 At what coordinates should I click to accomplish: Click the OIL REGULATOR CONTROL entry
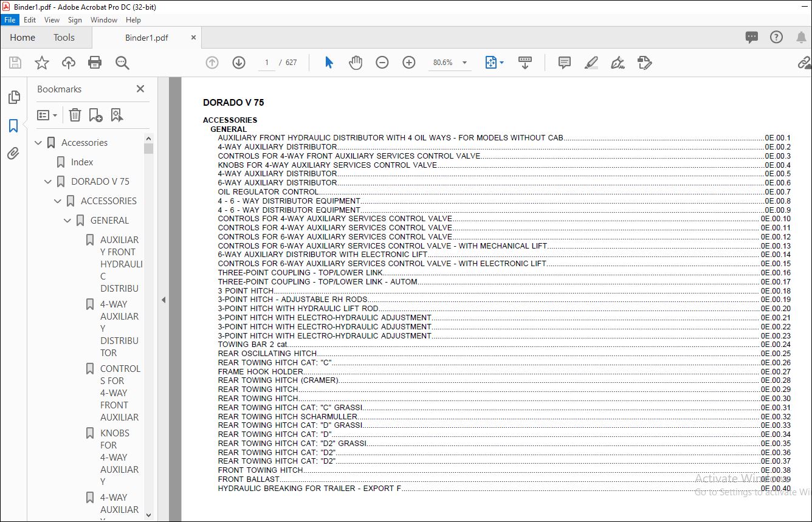pyautogui.click(x=504, y=192)
